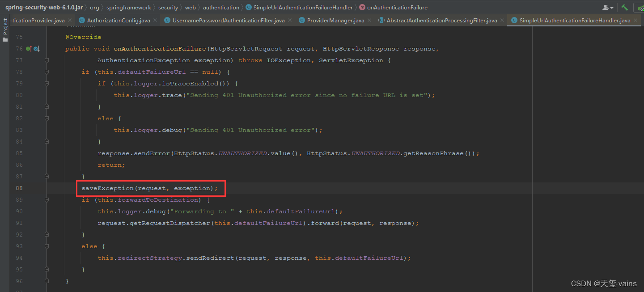Click the fold end marker on line 87

click(x=47, y=177)
